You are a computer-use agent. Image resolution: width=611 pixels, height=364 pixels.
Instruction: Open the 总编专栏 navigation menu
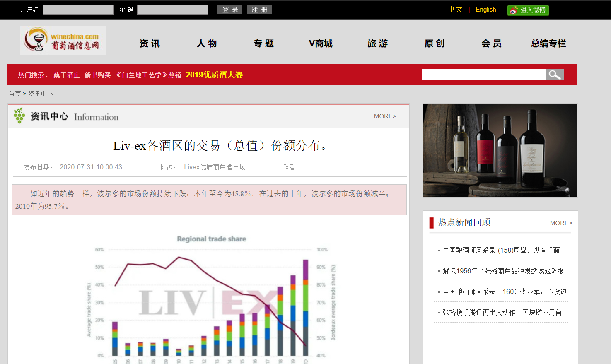[x=548, y=43]
